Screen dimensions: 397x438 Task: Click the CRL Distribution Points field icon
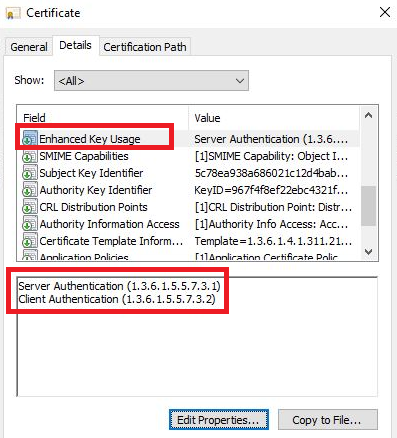pos(30,207)
